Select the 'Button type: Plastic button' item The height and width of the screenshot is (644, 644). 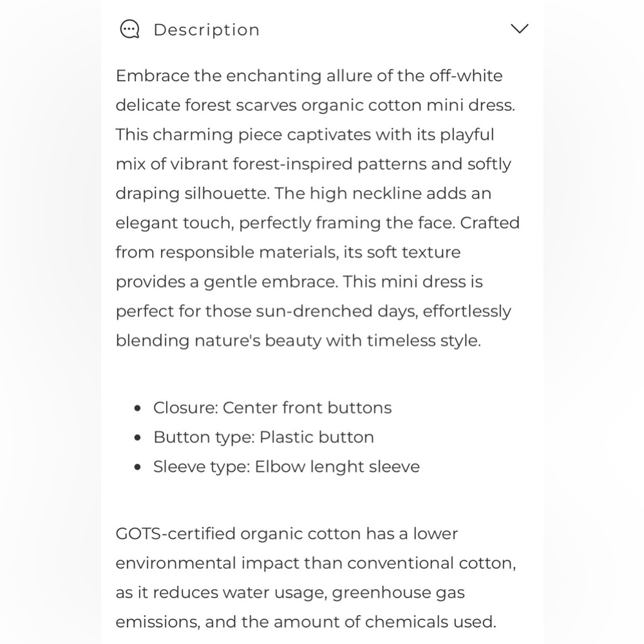pos(263,437)
